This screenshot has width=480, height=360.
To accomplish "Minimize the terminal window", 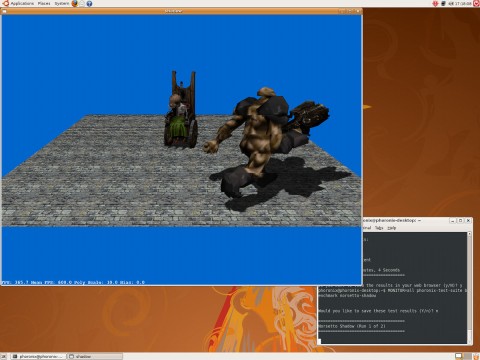I will 452,221.
